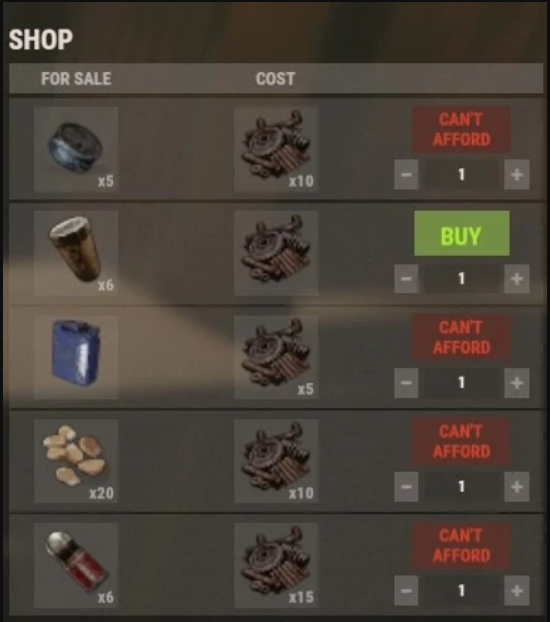The image size is (550, 622).
Task: Click x5 scrap cost of the jerry can
Action: pyautogui.click(x=276, y=357)
